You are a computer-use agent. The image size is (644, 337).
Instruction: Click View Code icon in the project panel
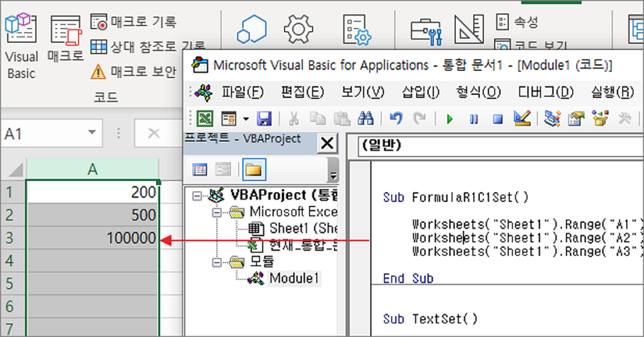click(199, 170)
